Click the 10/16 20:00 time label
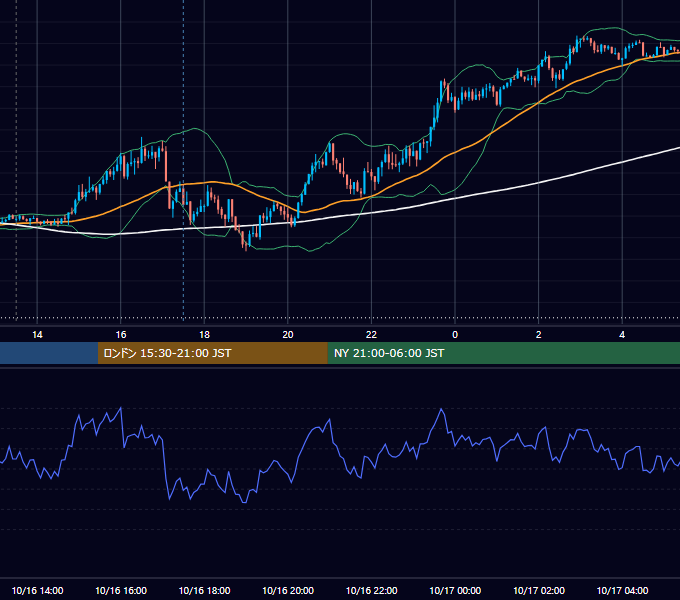The width and height of the screenshot is (680, 600). point(288,590)
